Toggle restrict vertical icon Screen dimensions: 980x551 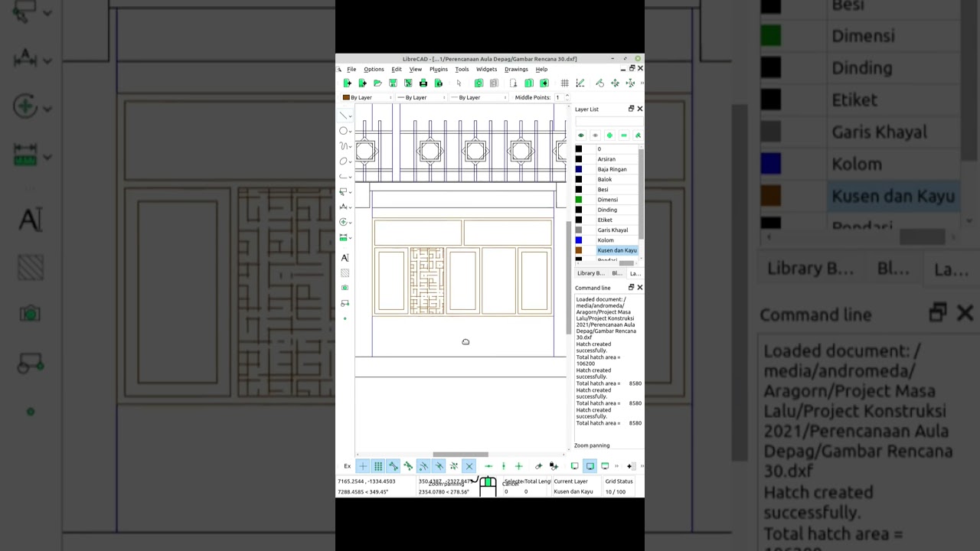pos(503,466)
